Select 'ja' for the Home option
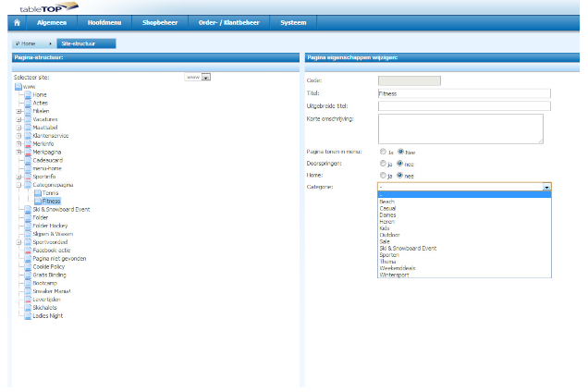Image resolution: width=588 pixels, height=392 pixels. click(x=383, y=175)
